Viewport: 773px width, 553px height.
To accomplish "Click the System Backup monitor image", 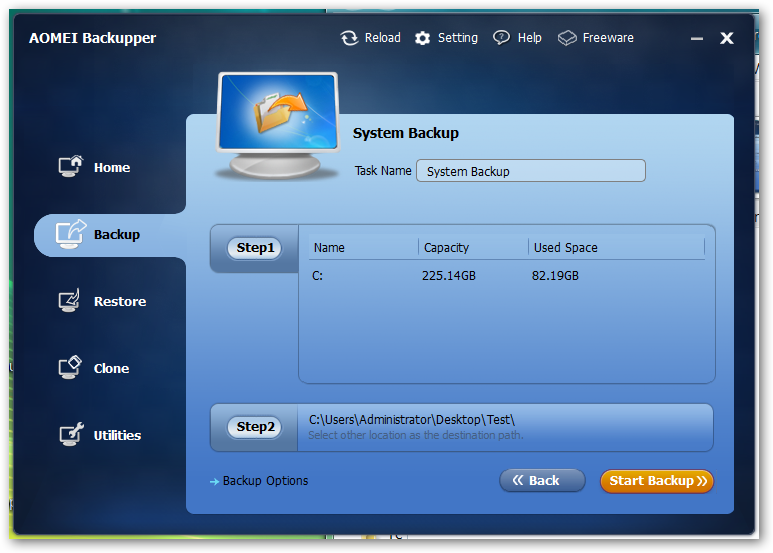I will click(278, 125).
